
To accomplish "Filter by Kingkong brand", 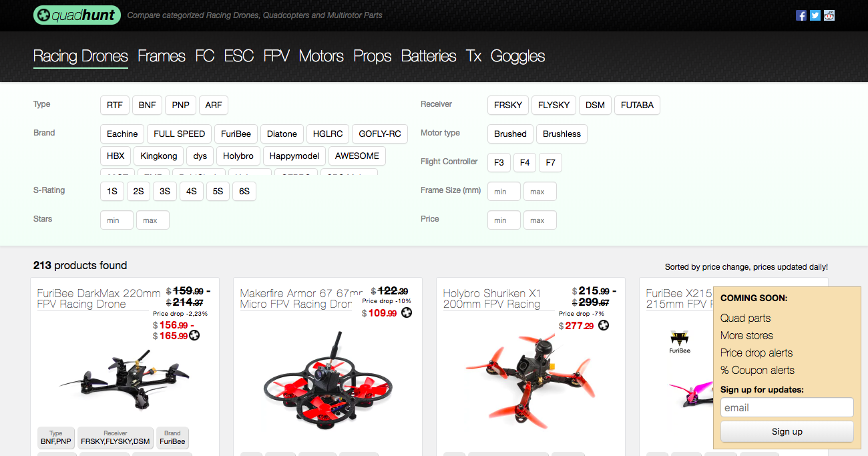I will [159, 156].
